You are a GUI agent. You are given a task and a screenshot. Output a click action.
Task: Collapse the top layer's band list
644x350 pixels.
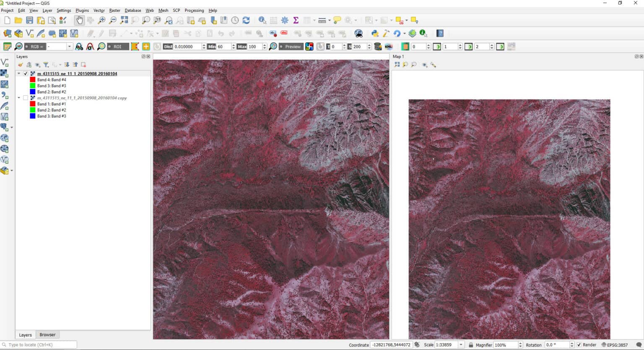click(x=18, y=73)
